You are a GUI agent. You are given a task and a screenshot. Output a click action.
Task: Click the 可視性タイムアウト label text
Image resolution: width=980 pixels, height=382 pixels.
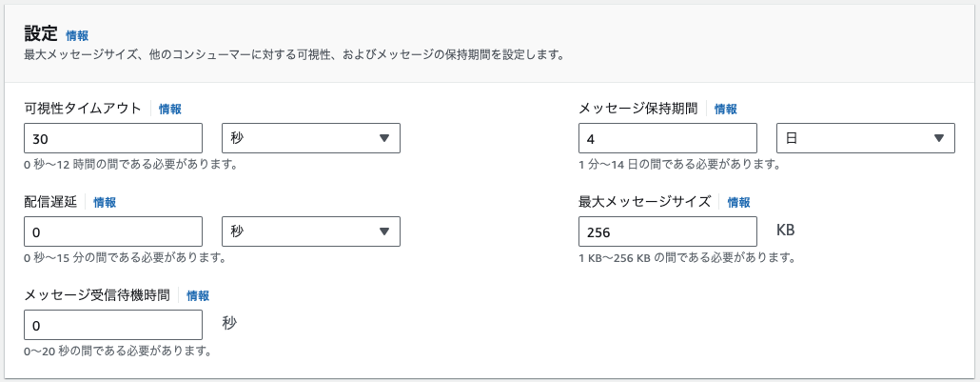[83, 109]
